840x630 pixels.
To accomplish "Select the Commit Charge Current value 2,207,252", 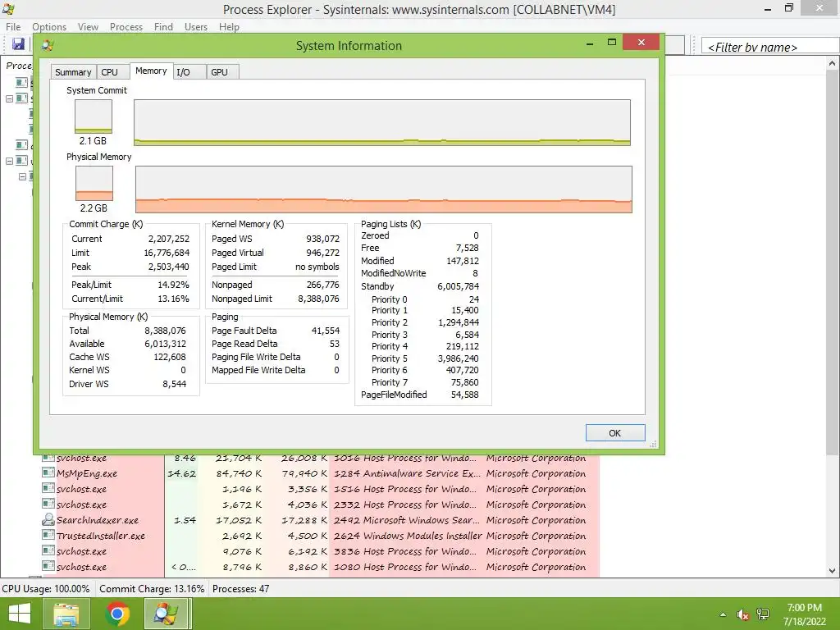I will coord(169,239).
